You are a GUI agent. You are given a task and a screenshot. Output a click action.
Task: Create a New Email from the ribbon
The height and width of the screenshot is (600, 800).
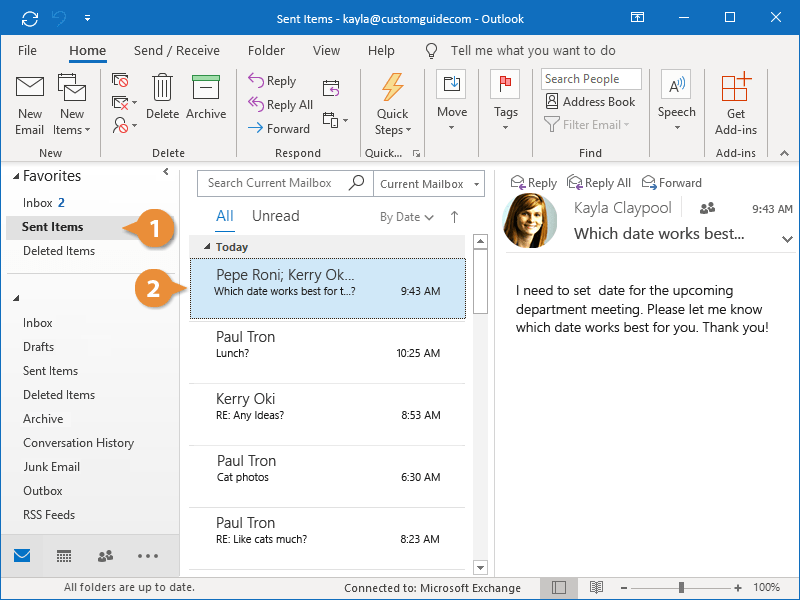(x=30, y=106)
